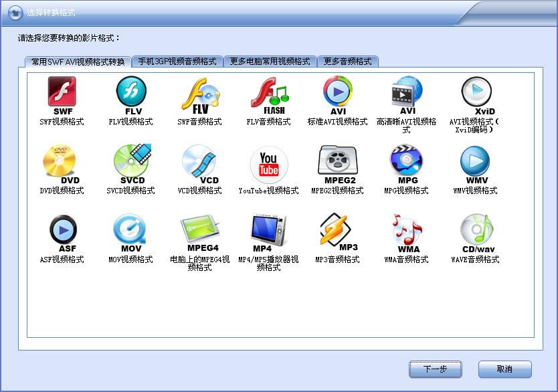The width and height of the screenshot is (558, 392).
Task: Pick the MP3 audio format icon
Action: pos(339,232)
